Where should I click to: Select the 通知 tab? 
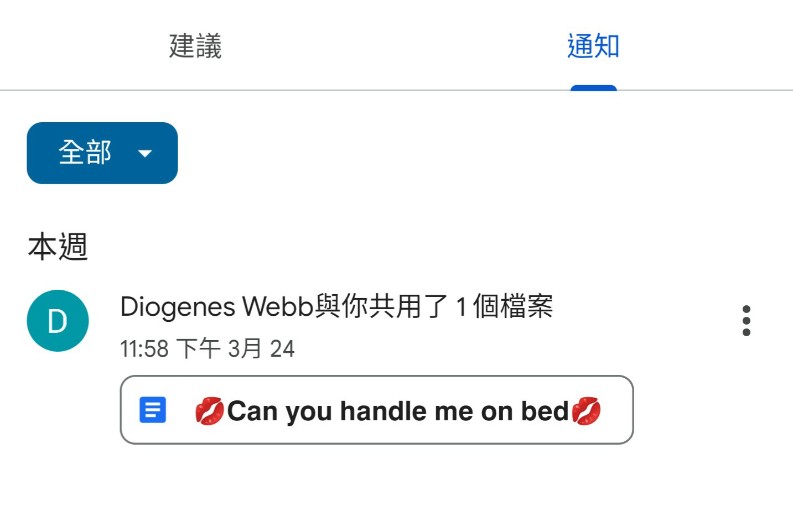point(593,46)
